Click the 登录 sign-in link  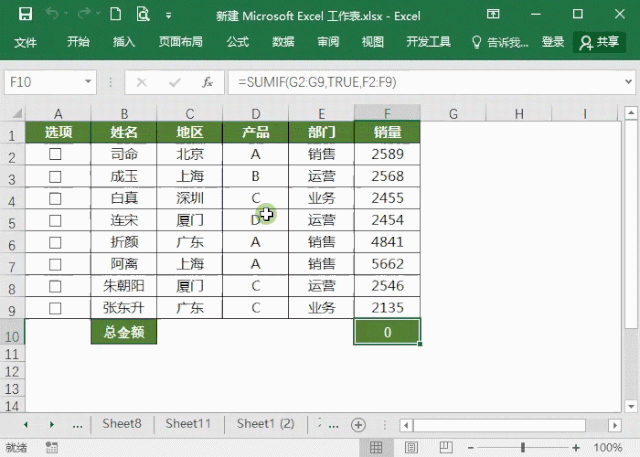(x=553, y=42)
